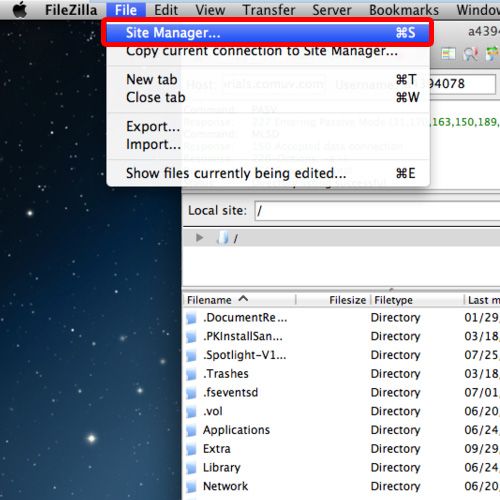The image size is (500, 500).
Task: Select the .Trashes file name
Action: [x=226, y=374]
